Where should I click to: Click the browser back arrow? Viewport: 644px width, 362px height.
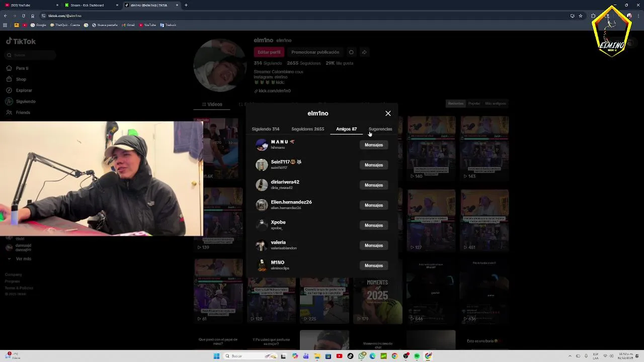pos(6,16)
